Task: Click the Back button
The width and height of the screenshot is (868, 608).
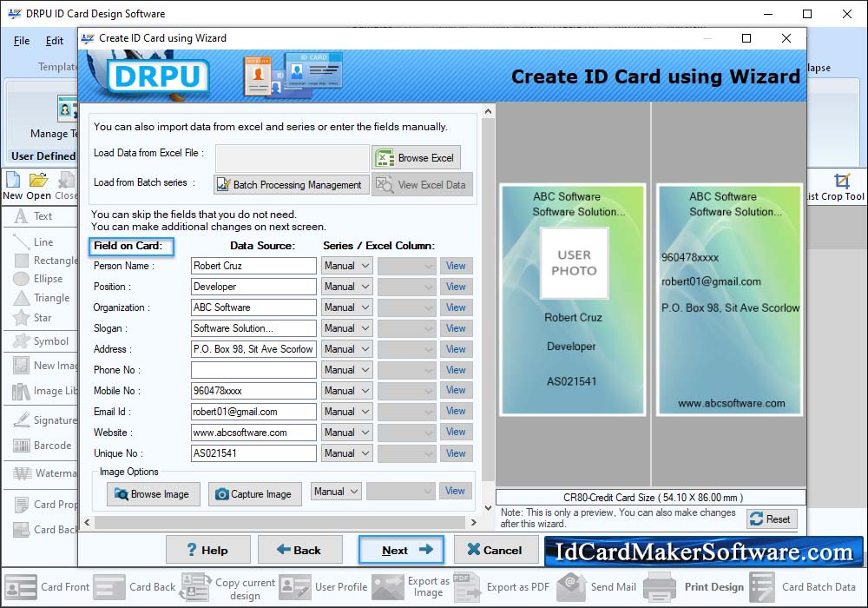Action: (300, 550)
